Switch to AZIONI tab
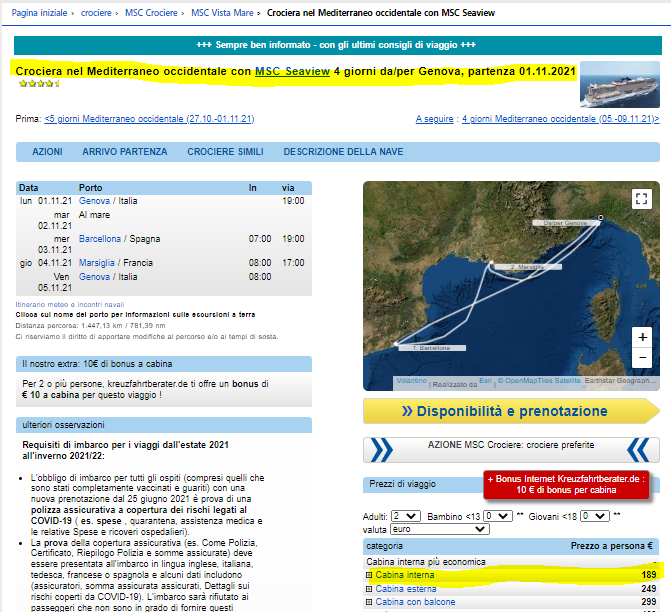 coord(48,152)
